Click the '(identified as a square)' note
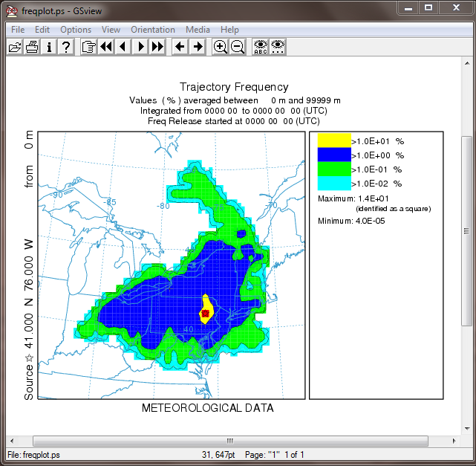 (x=394, y=209)
